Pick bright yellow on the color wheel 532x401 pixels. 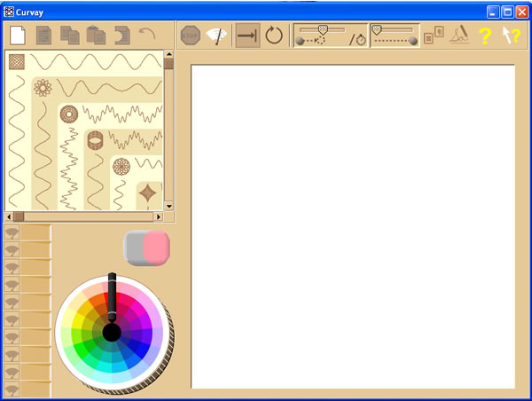point(79,321)
